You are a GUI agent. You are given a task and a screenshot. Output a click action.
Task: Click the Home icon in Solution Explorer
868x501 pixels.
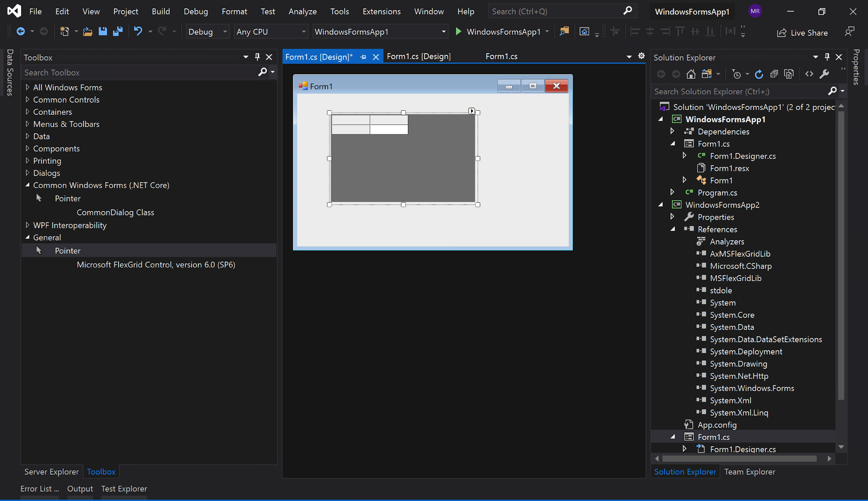point(691,74)
